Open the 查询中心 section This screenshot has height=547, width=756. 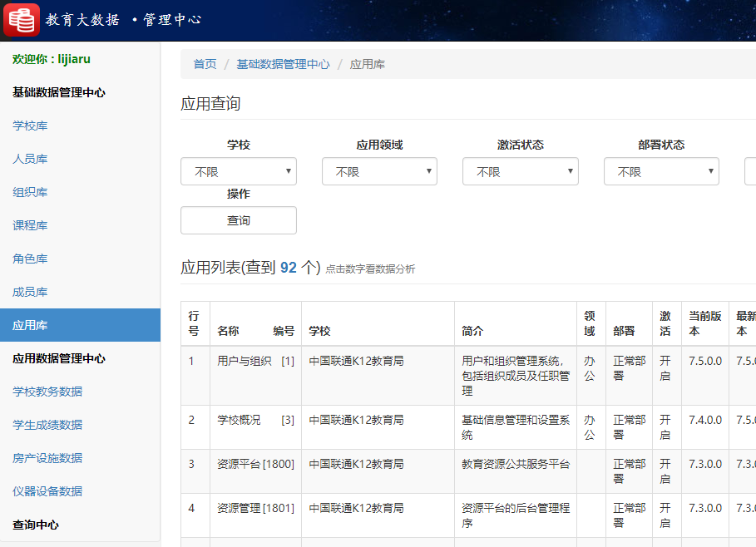tap(33, 525)
